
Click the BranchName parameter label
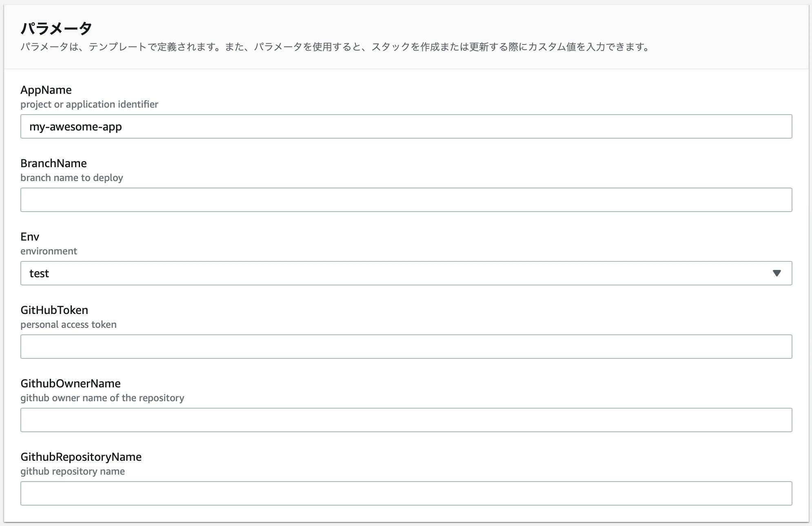click(x=53, y=163)
